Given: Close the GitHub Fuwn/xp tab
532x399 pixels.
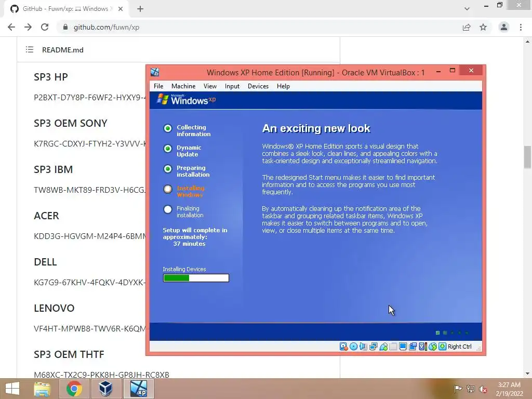Looking at the screenshot, I should pyautogui.click(x=121, y=9).
